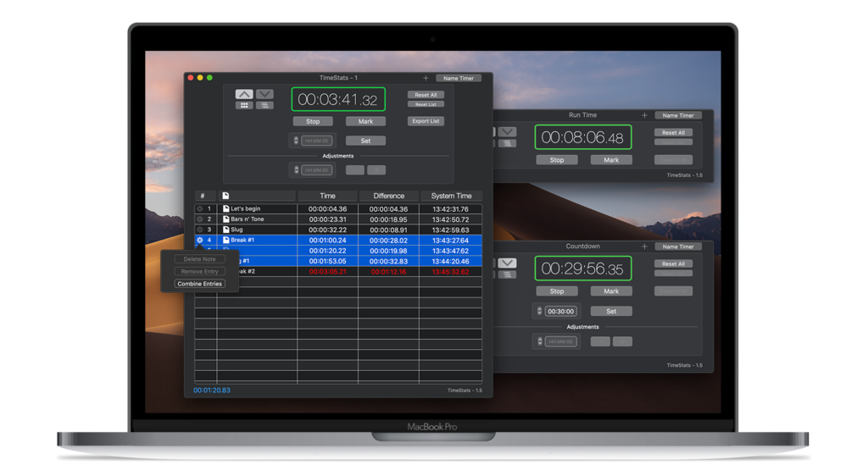Click the plus icon beside Name Timer in TimeStats - 1

426,78
